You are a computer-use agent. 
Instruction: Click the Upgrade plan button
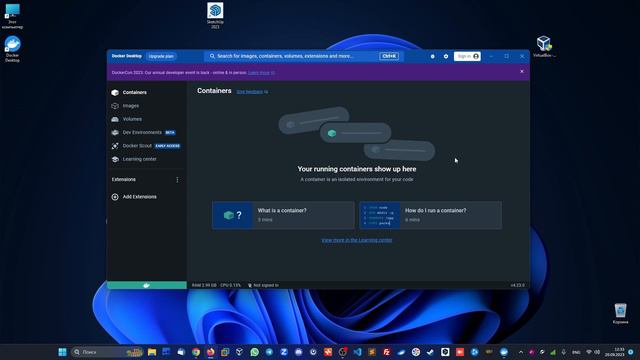[161, 56]
